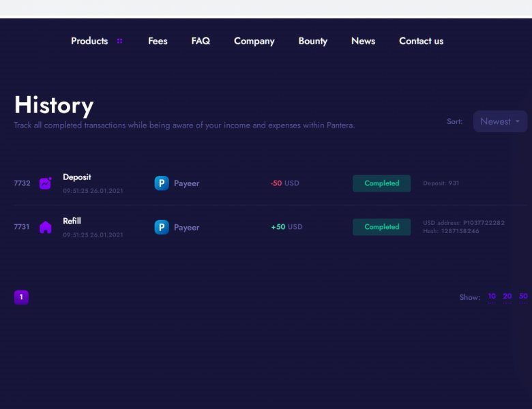The image size is (532, 409).
Task: Select page 1 in pagination
Action: (x=21, y=297)
